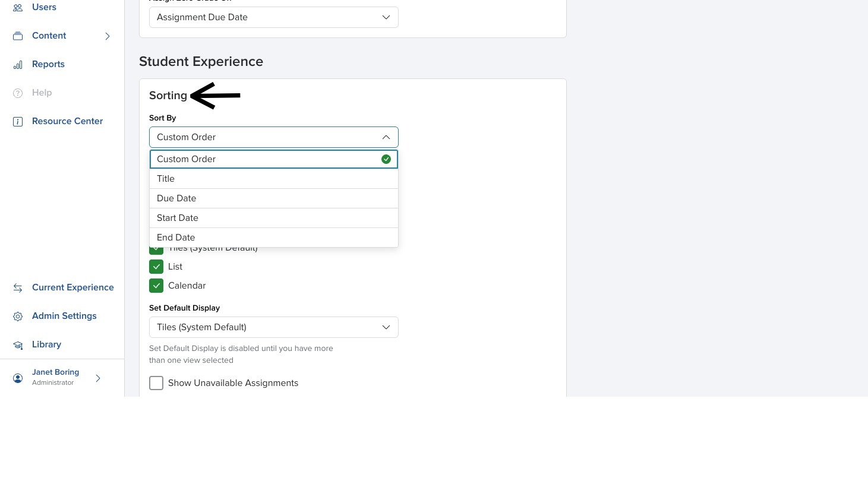Select End Date sort option
868x500 pixels.
click(274, 238)
